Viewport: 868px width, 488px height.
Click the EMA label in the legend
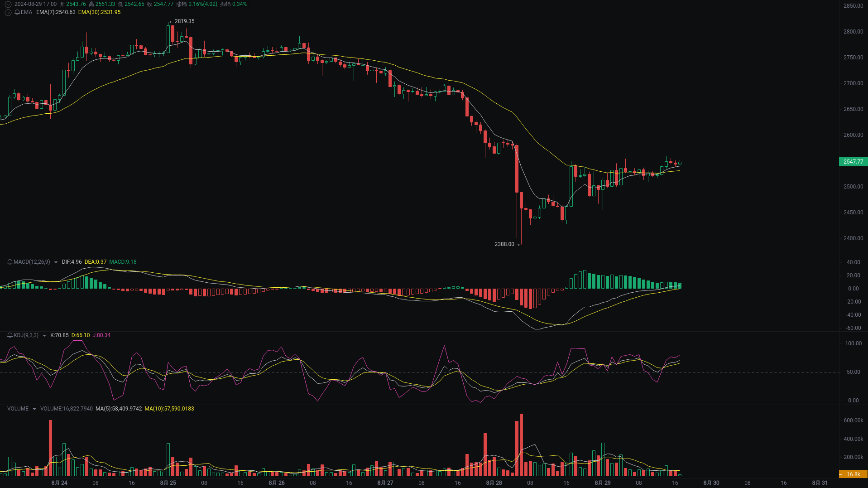click(27, 12)
